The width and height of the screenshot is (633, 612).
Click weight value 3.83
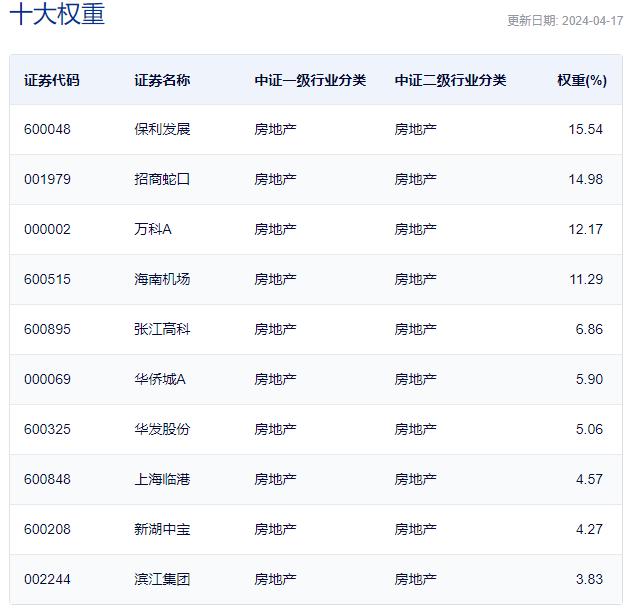[x=589, y=580]
